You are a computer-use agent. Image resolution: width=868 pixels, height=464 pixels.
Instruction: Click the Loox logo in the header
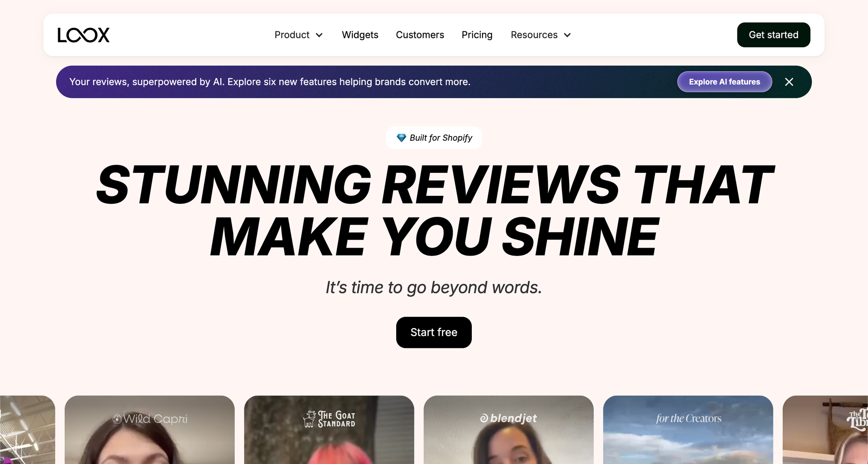[x=83, y=35]
